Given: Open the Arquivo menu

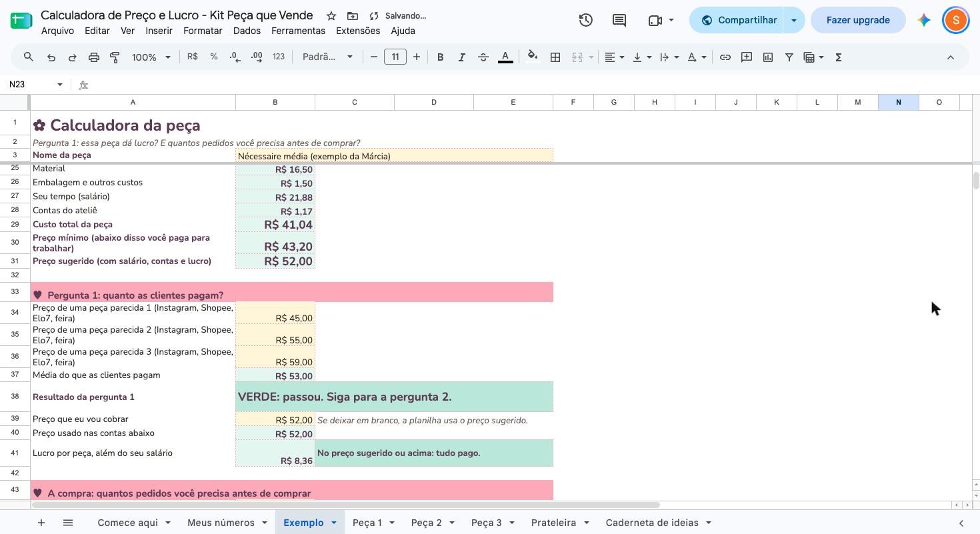Looking at the screenshot, I should (57, 31).
